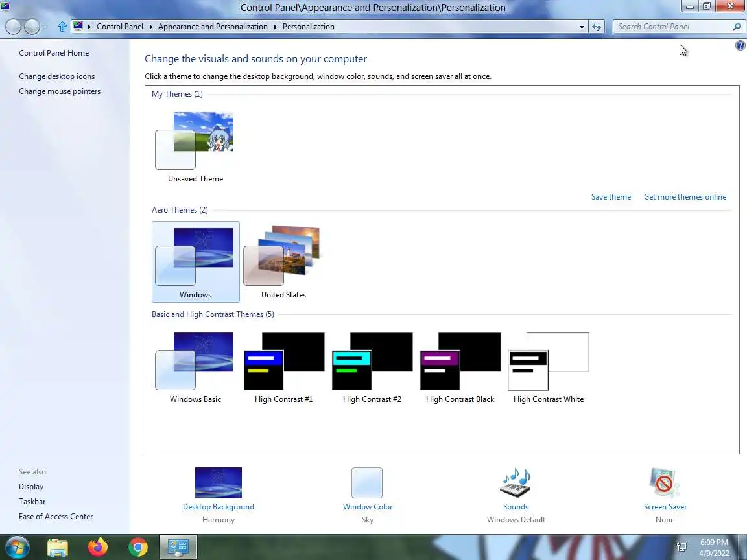Click the Back navigation button

click(14, 27)
